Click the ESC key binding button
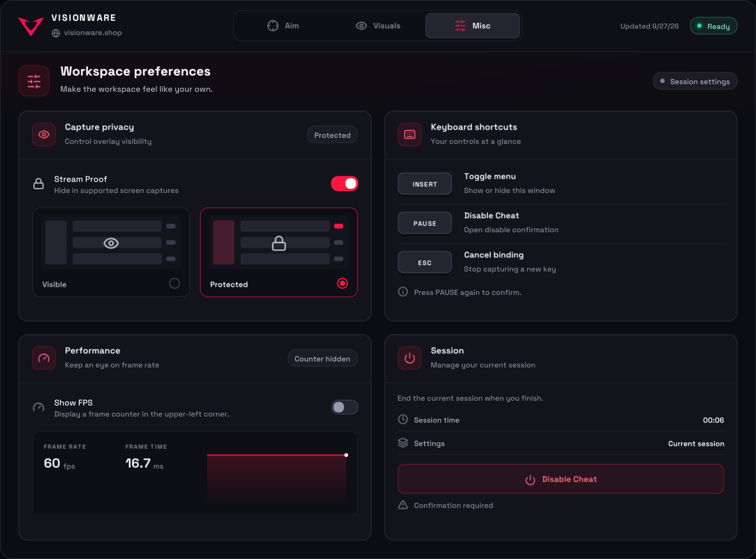This screenshot has width=756, height=559. 425,262
